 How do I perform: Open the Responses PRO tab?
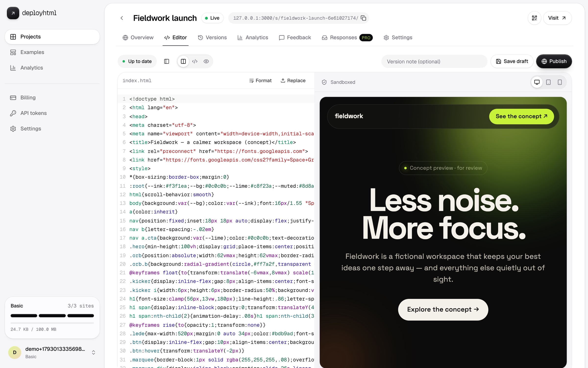(347, 38)
